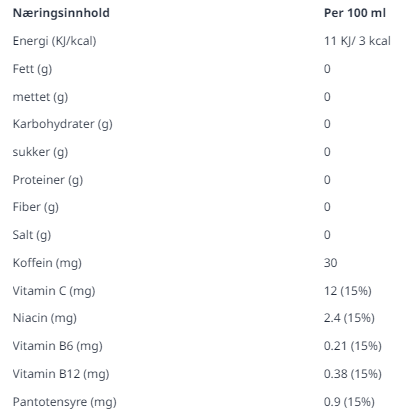Select the Salt (g) label
418x415 pixels.
32,235
